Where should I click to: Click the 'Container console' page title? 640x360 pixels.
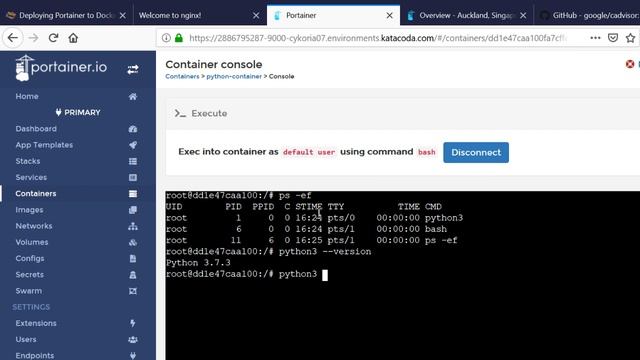213,64
